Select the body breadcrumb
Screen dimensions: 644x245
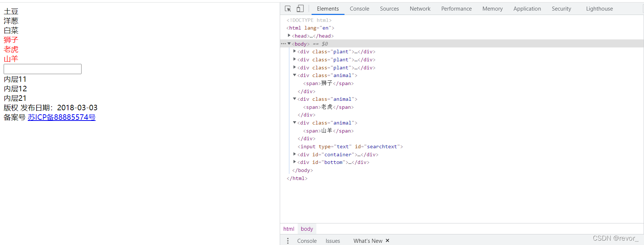point(307,229)
